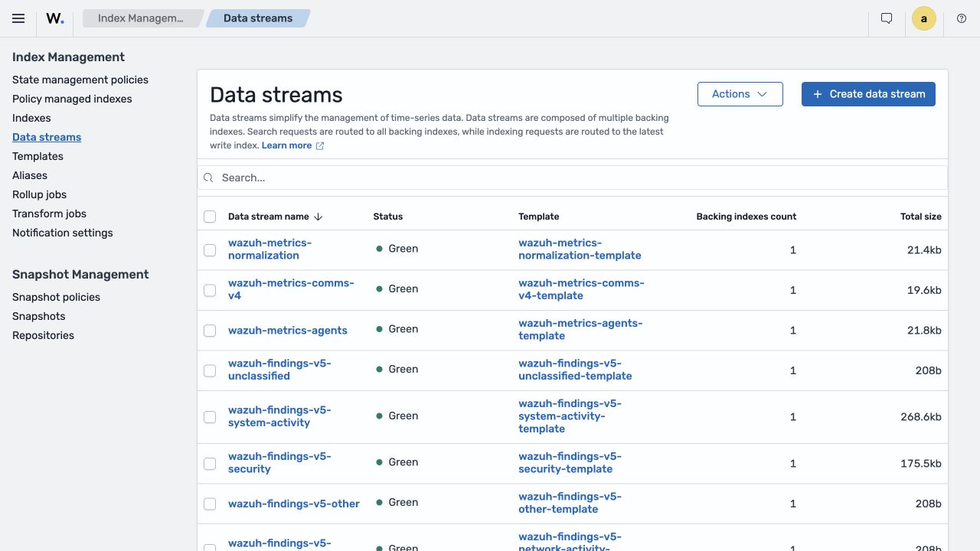Open the hamburger navigation menu
This screenshot has height=551, width=980.
pyautogui.click(x=18, y=18)
